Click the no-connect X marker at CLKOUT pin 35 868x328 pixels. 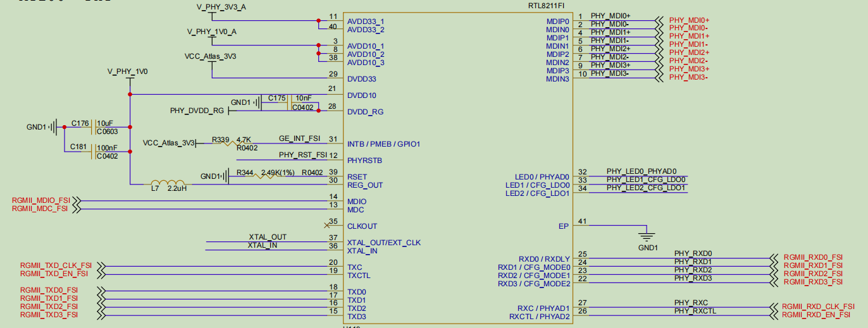pyautogui.click(x=327, y=224)
